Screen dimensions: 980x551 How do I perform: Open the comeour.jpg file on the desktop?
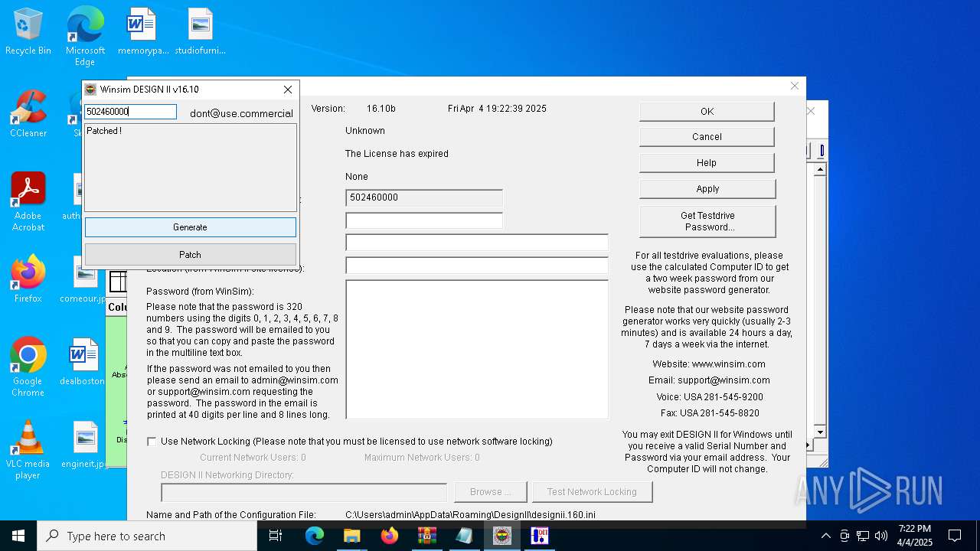point(84,279)
